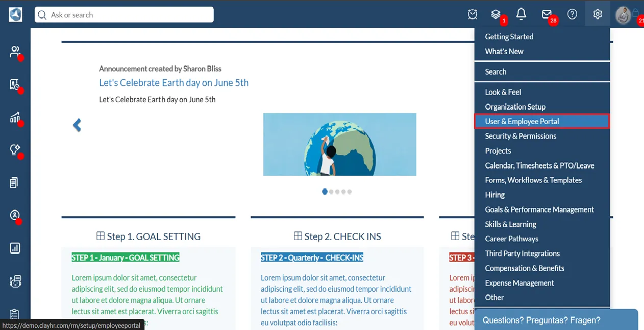Open the notifications bell icon
644x330 pixels.
(x=521, y=14)
